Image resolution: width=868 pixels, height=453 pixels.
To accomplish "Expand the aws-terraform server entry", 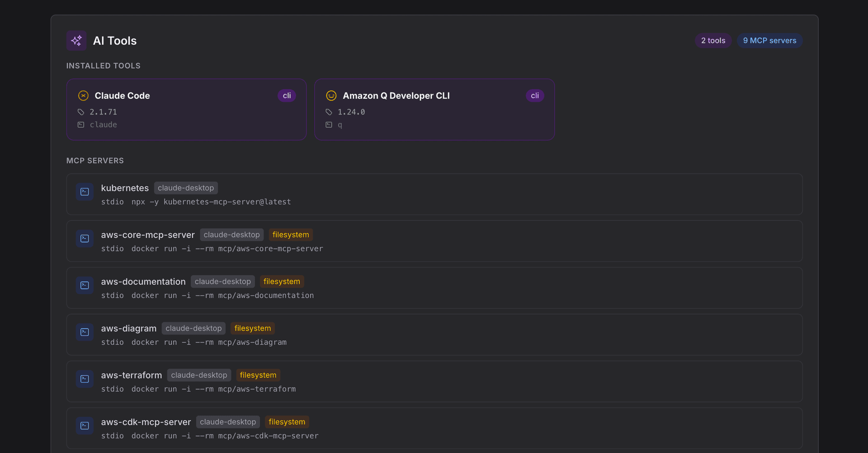I will tap(434, 381).
